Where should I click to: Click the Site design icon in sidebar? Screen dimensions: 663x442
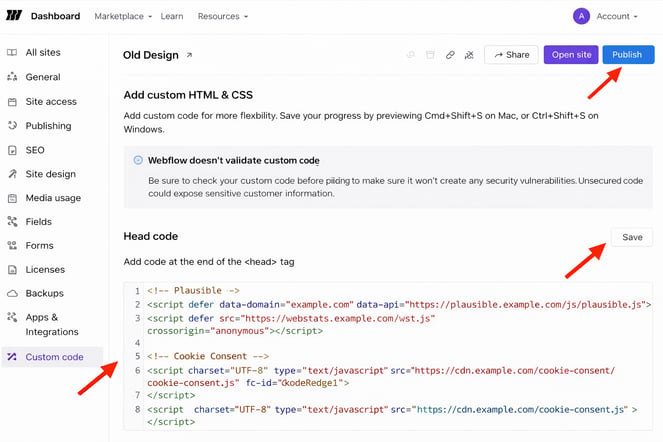coord(12,174)
